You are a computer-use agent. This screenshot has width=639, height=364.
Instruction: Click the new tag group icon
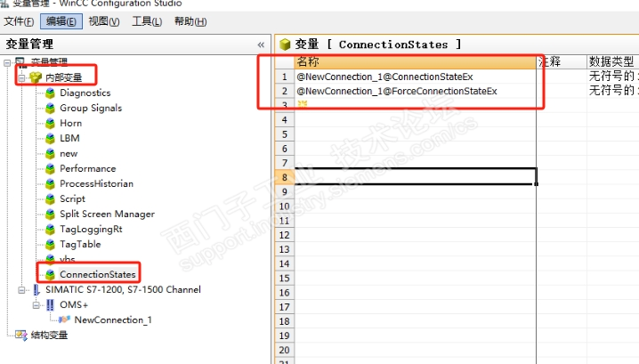pyautogui.click(x=50, y=154)
